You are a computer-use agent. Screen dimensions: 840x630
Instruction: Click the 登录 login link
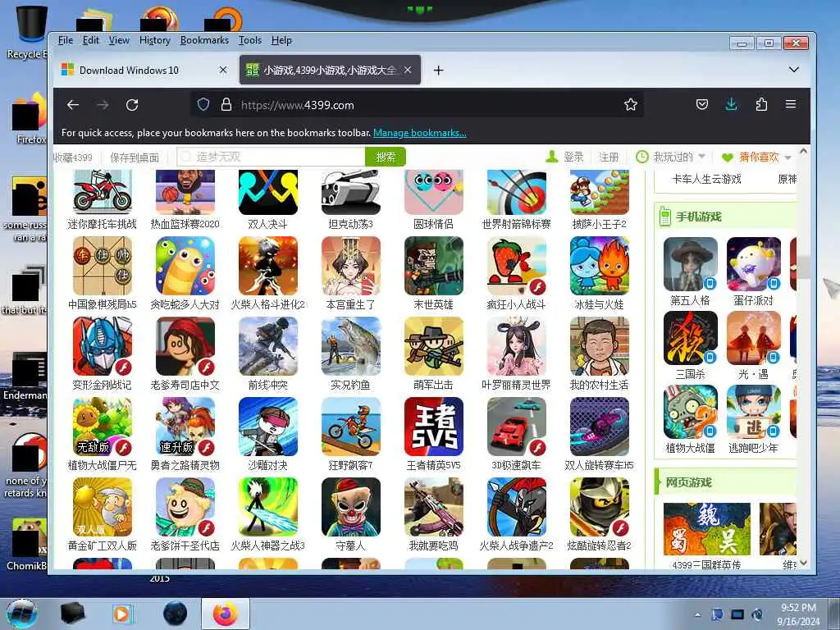click(573, 157)
